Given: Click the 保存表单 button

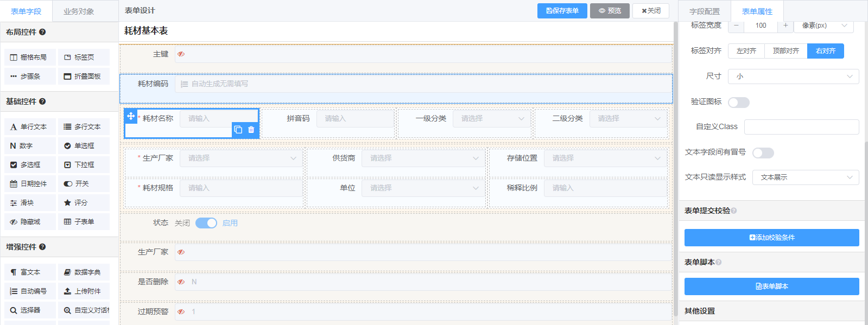Looking at the screenshot, I should click(x=562, y=11).
